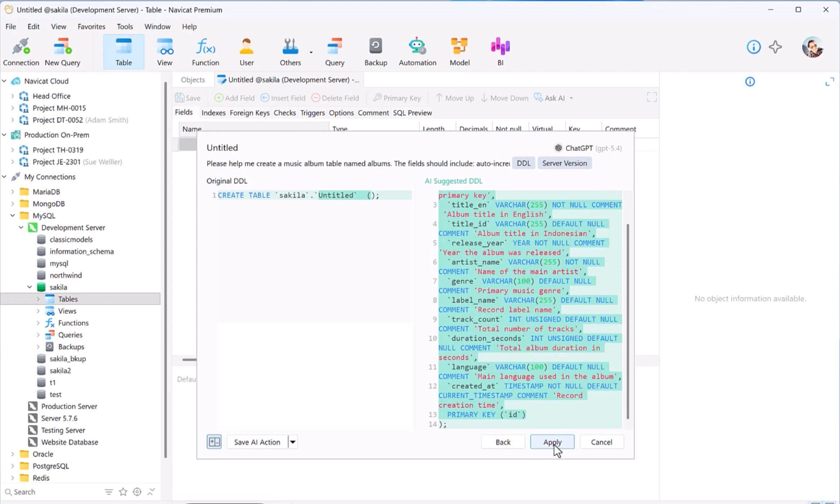Switch to the SQL Preview tab
840x504 pixels.
pyautogui.click(x=412, y=113)
